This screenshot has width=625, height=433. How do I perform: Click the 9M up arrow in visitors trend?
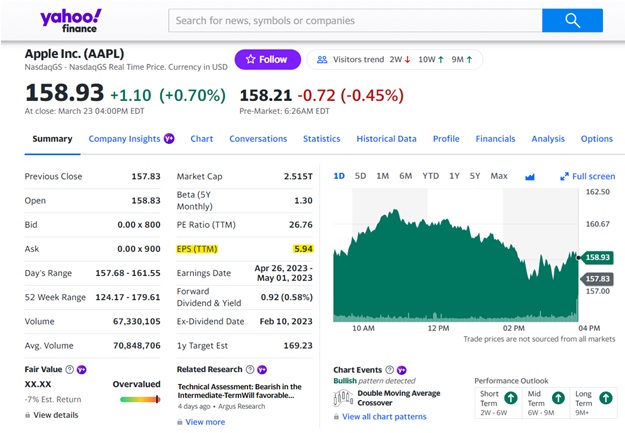click(469, 59)
